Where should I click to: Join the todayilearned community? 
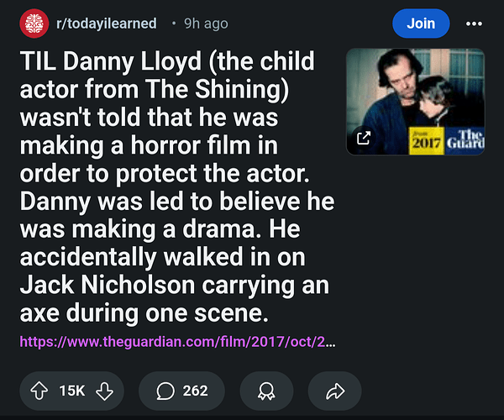(420, 24)
